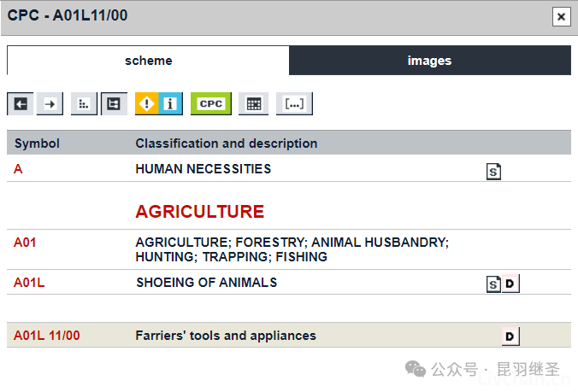Toggle the orange warning notes icon
The height and width of the screenshot is (392, 578).
pos(147,104)
